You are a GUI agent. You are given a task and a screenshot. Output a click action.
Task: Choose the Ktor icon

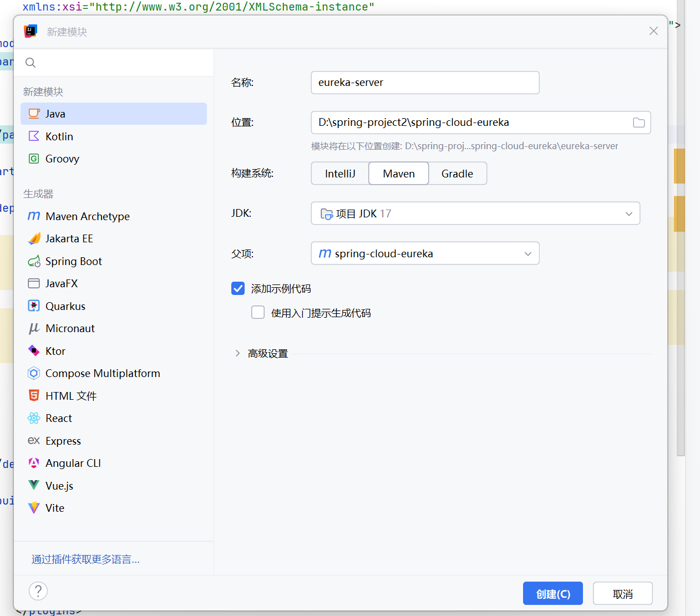click(x=34, y=350)
